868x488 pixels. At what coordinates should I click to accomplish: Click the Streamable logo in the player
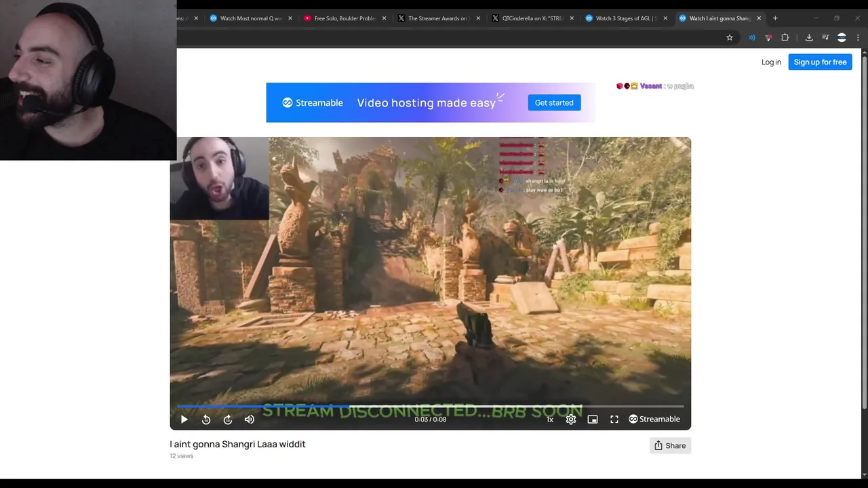click(654, 420)
